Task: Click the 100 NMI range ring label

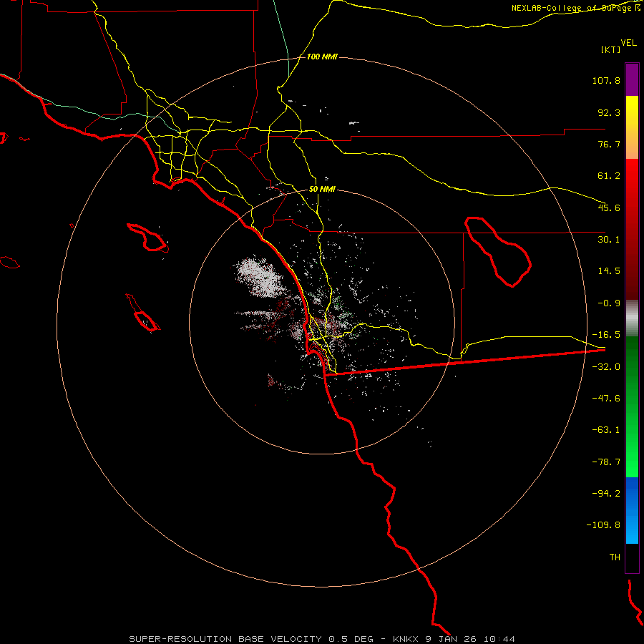Action: [322, 57]
